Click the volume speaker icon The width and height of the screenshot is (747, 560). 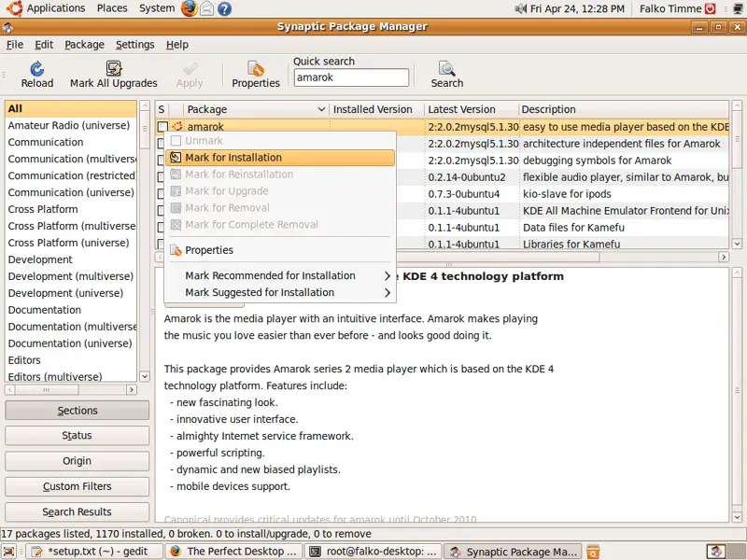click(x=520, y=8)
